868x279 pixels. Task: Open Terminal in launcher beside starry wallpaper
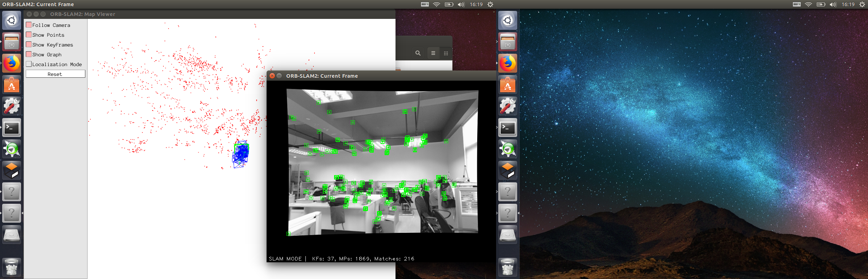[x=507, y=128]
